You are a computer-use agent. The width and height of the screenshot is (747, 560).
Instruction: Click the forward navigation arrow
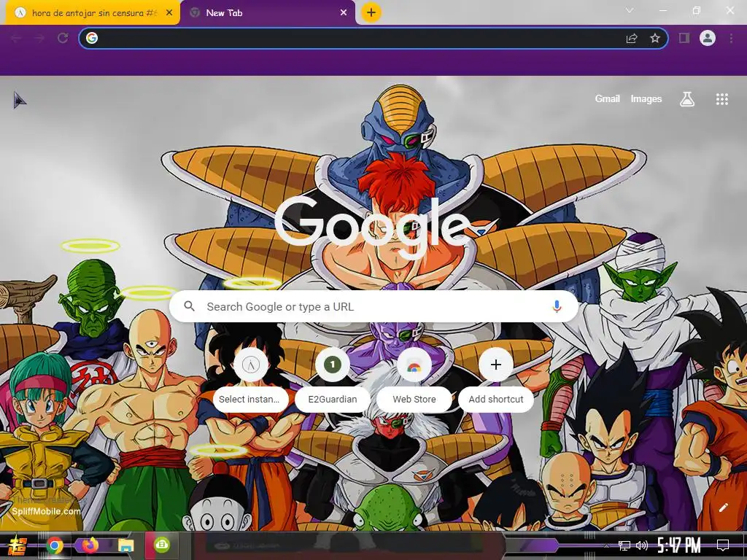pyautogui.click(x=39, y=39)
